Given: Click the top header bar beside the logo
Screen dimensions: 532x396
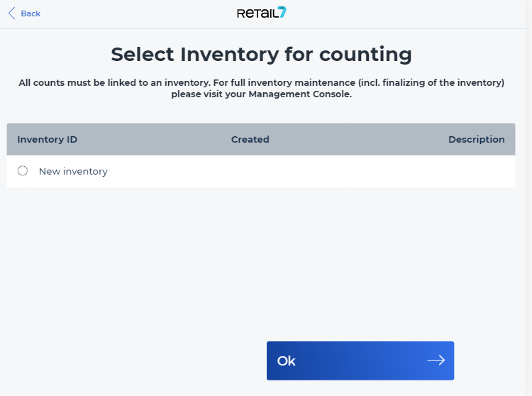Looking at the screenshot, I should click(x=407, y=13).
